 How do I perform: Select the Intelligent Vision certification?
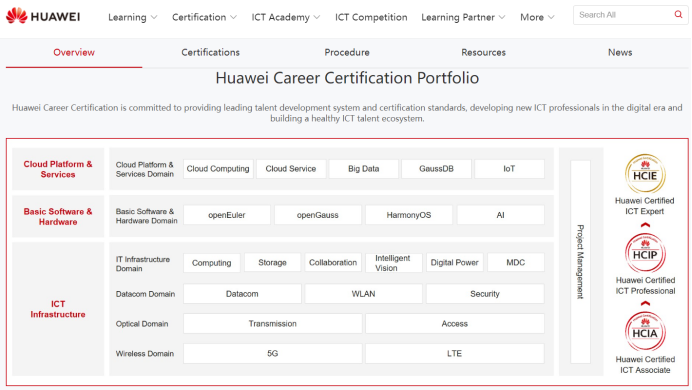(x=394, y=263)
